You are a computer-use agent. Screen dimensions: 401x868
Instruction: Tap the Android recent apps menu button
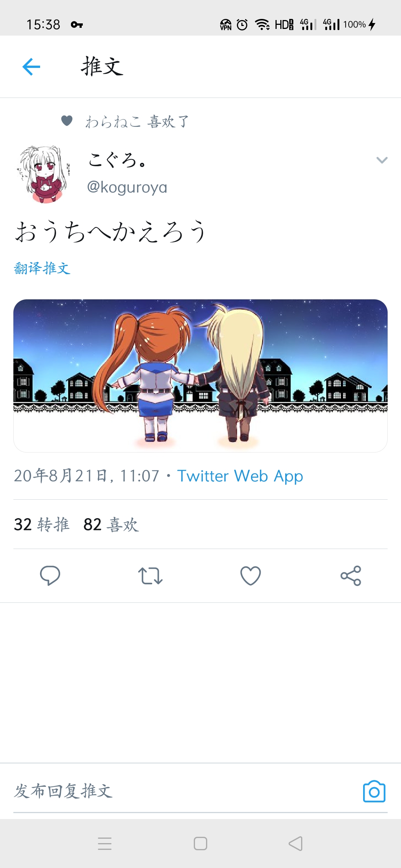click(105, 844)
